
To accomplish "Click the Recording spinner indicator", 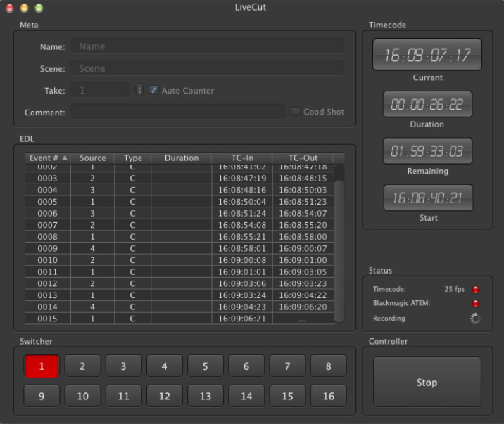I will pos(475,319).
